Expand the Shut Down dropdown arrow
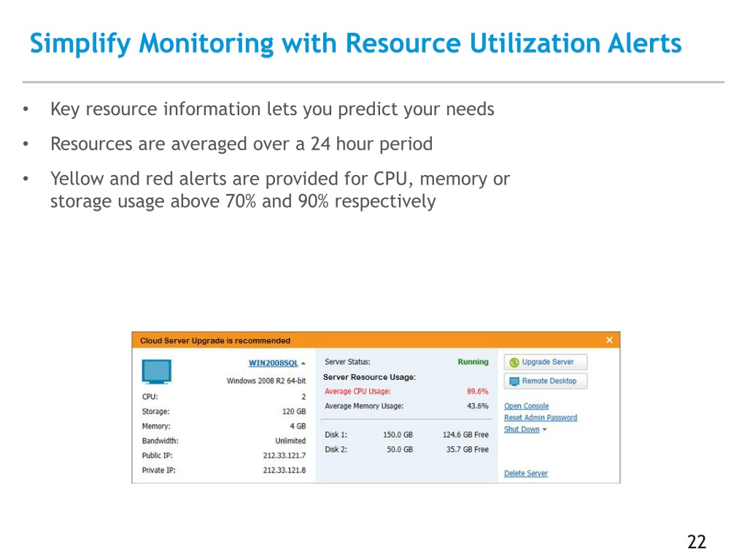Viewport: 747px width, 560px height. 545,430
